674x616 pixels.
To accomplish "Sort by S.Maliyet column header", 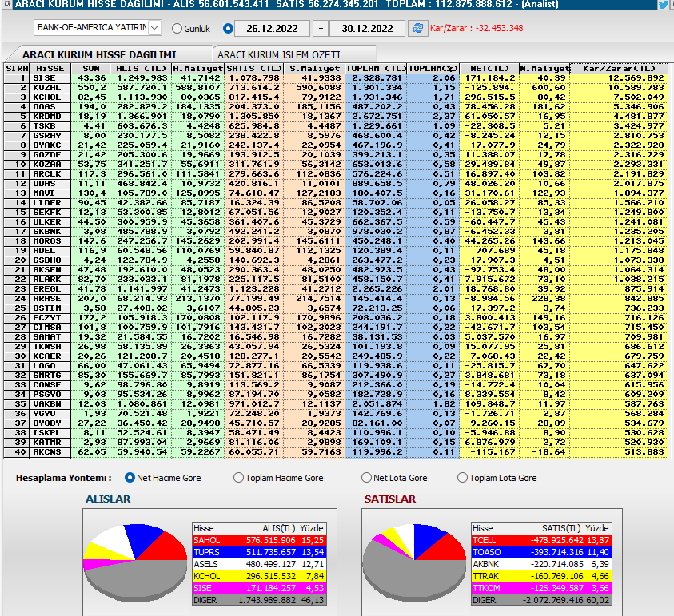I will click(x=314, y=68).
